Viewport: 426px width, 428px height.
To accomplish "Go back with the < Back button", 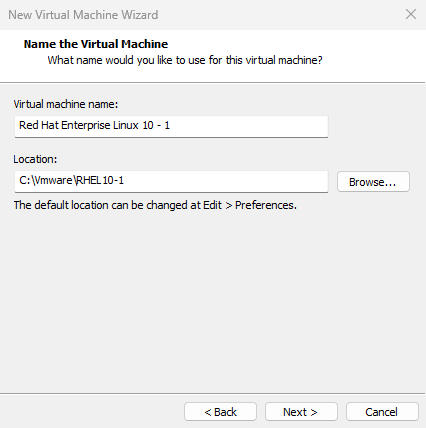I will 220,412.
